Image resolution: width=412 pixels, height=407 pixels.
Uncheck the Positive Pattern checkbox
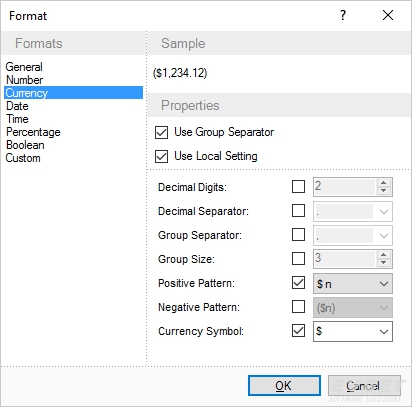click(298, 283)
